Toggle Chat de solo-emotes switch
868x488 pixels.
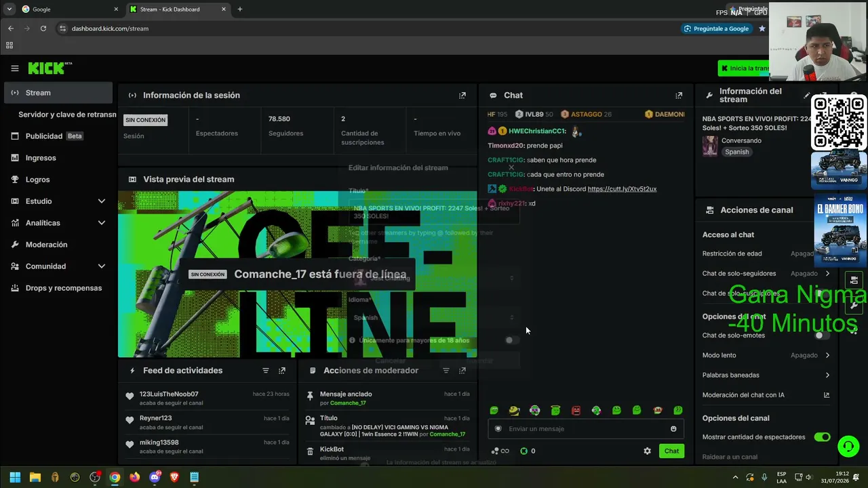pos(822,335)
